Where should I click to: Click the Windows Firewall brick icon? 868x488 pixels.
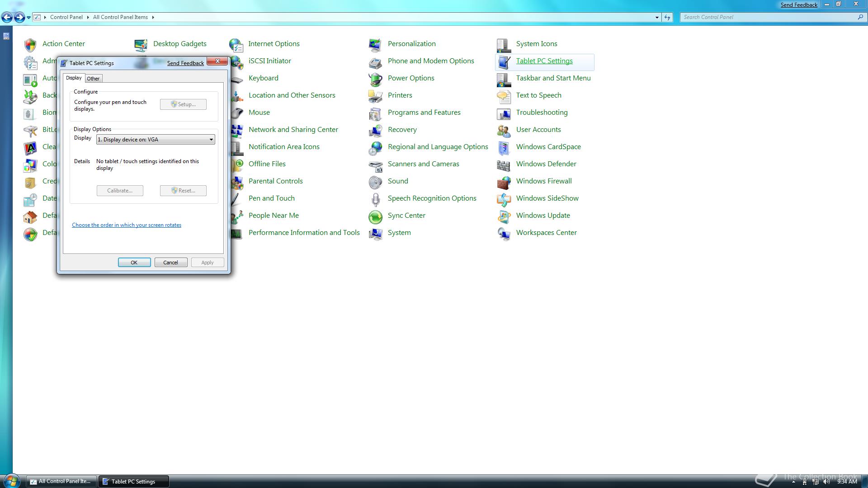(504, 182)
